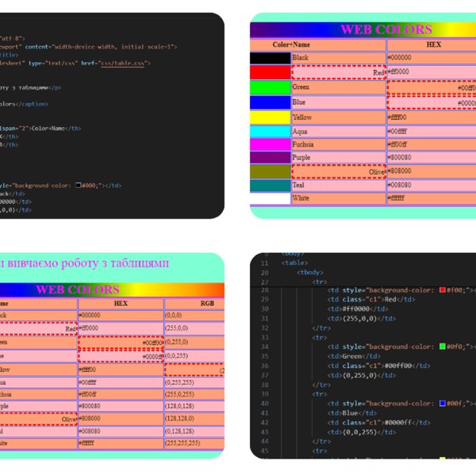Select the (255,0,255) RGB table cell
The width and height of the screenshot is (476, 476).
[194, 394]
